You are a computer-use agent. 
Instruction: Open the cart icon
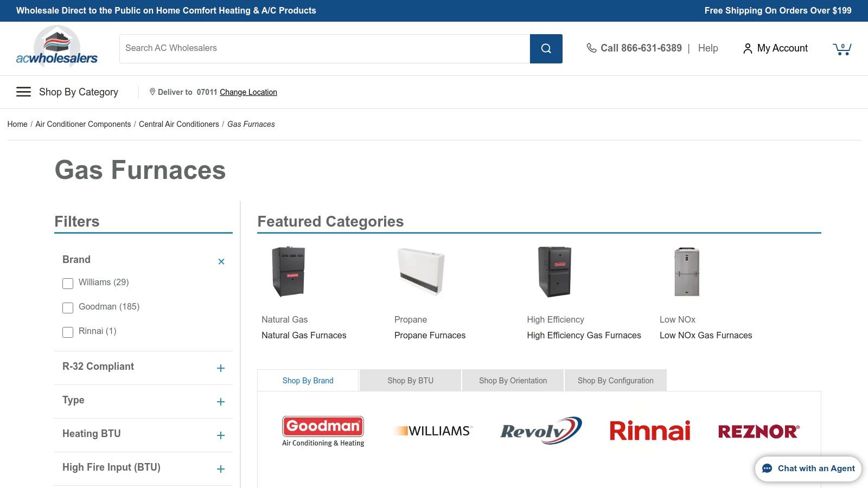pyautogui.click(x=842, y=48)
